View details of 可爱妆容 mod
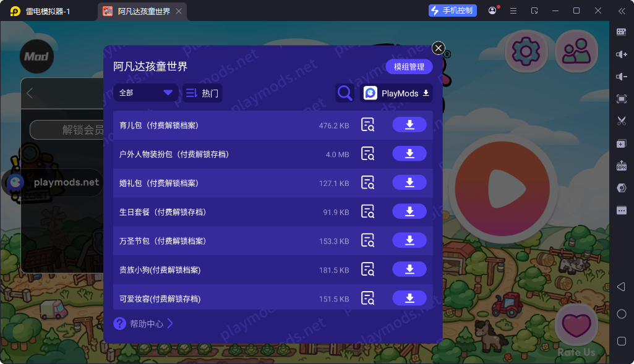The width and height of the screenshot is (634, 364). click(x=367, y=298)
